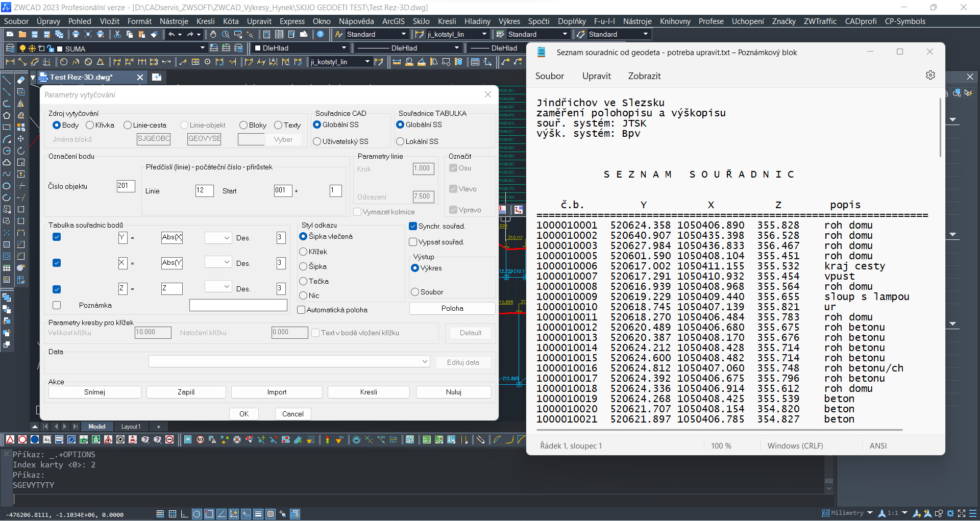Select the Křivka radio button
Screen dimensions: 980x521
pos(90,125)
